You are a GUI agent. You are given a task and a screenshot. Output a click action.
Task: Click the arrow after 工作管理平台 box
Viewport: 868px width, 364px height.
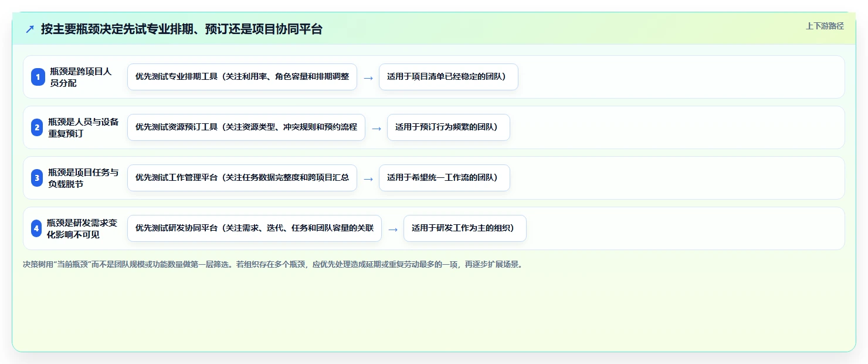[368, 178]
